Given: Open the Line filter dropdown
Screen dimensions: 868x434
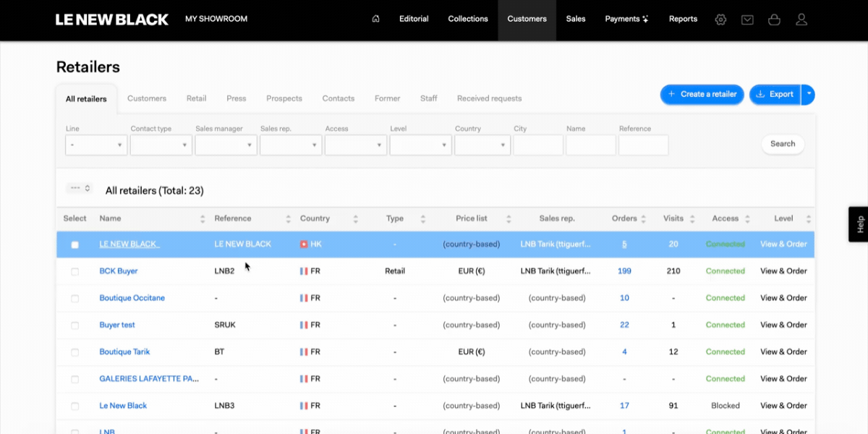Looking at the screenshot, I should pos(96,145).
